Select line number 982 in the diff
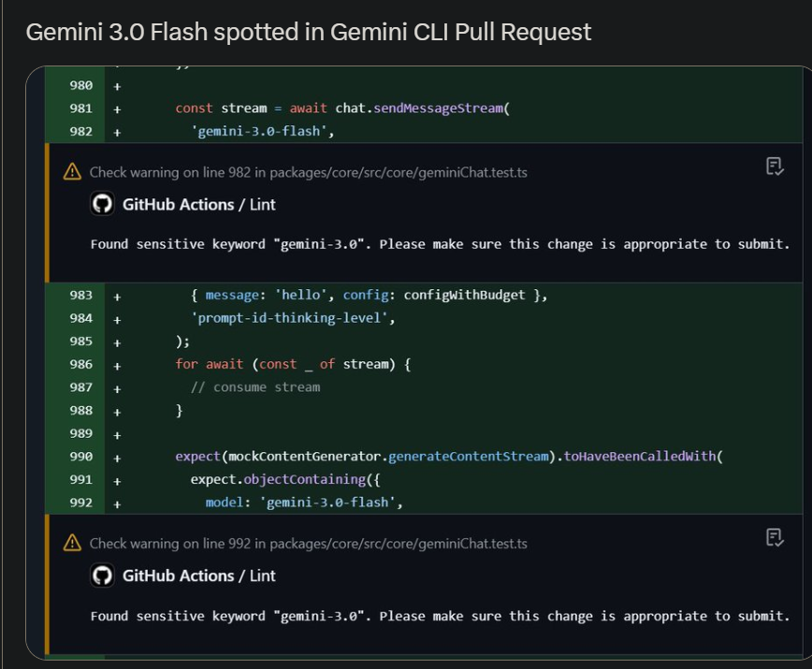The image size is (812, 669). (80, 132)
